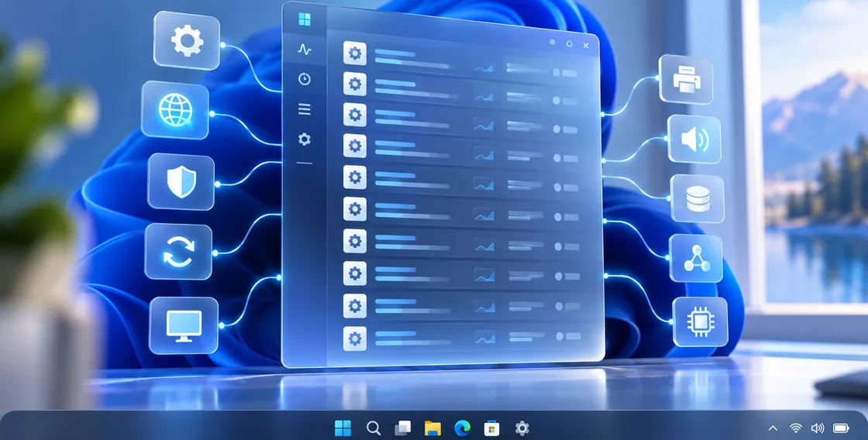
Task: Click the Windows logo in the panel sidebar
Action: (305, 19)
